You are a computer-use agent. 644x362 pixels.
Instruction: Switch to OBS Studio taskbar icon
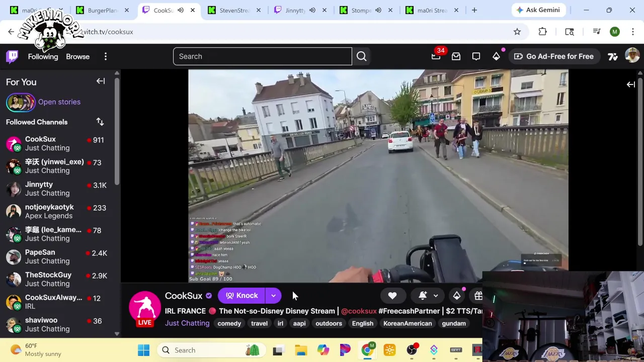412,350
